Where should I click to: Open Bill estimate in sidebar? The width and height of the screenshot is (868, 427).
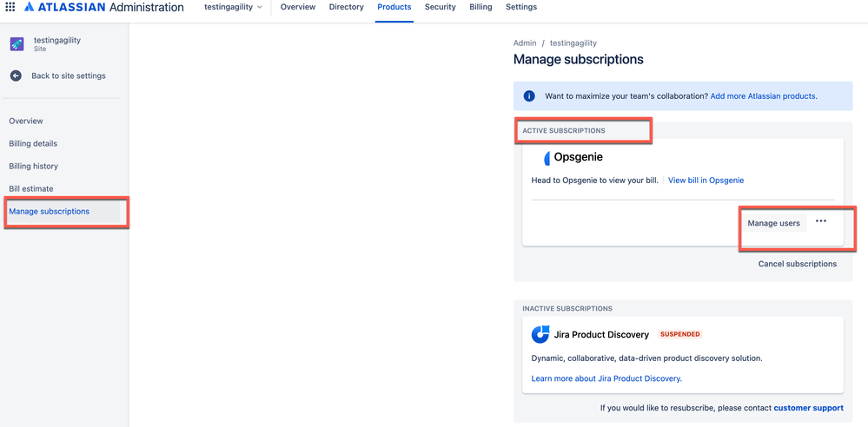[31, 189]
